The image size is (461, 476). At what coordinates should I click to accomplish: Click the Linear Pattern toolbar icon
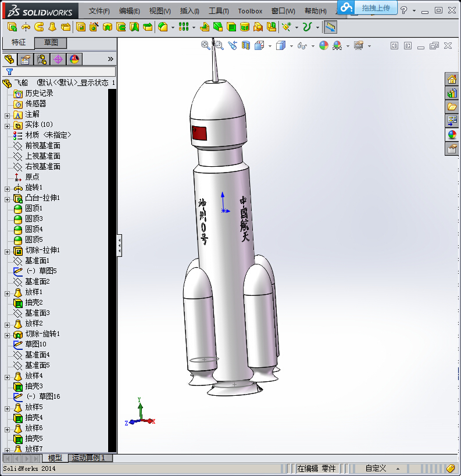click(184, 27)
